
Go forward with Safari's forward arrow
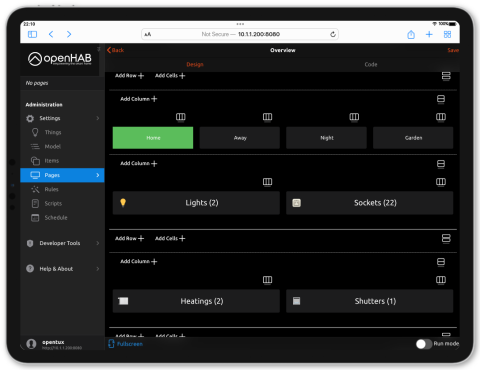(x=69, y=34)
